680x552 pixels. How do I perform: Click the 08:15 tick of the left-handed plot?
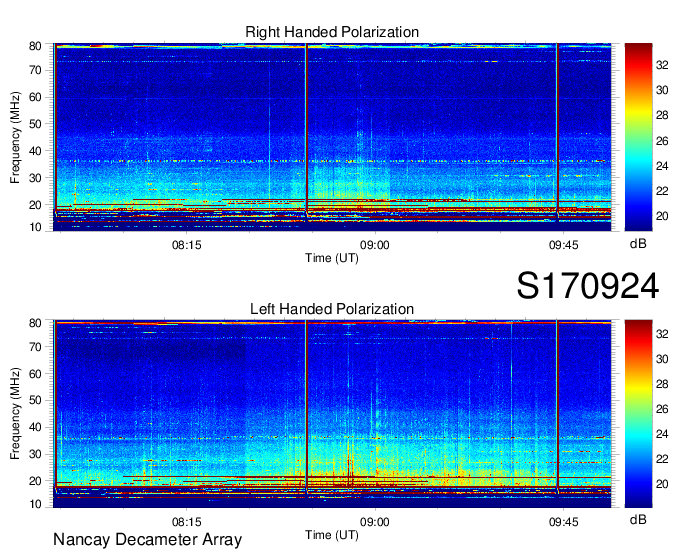tap(186, 522)
